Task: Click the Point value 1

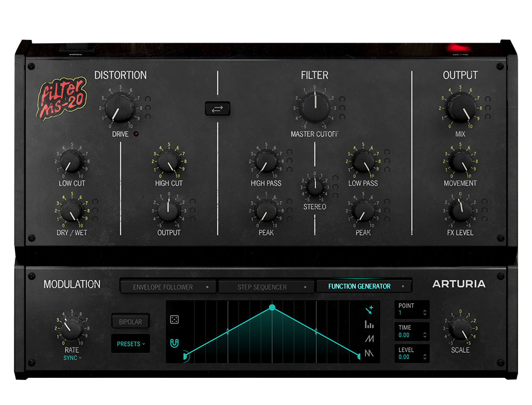Action: point(400,313)
